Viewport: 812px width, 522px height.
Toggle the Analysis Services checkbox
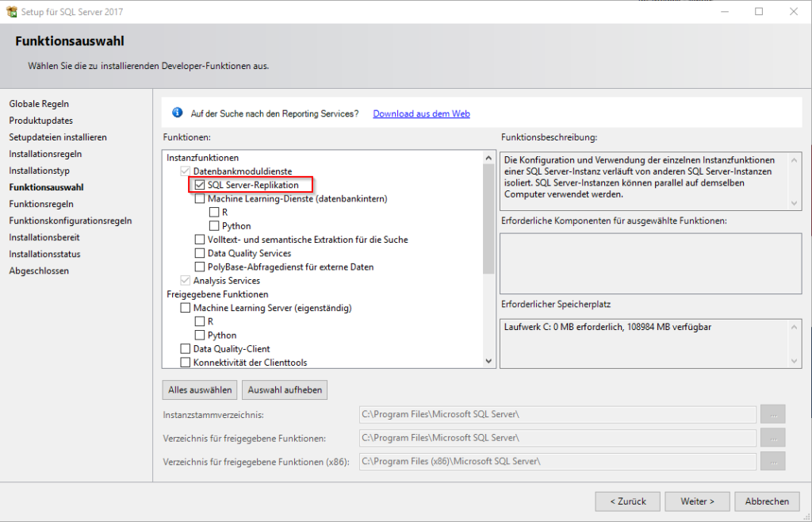point(186,281)
